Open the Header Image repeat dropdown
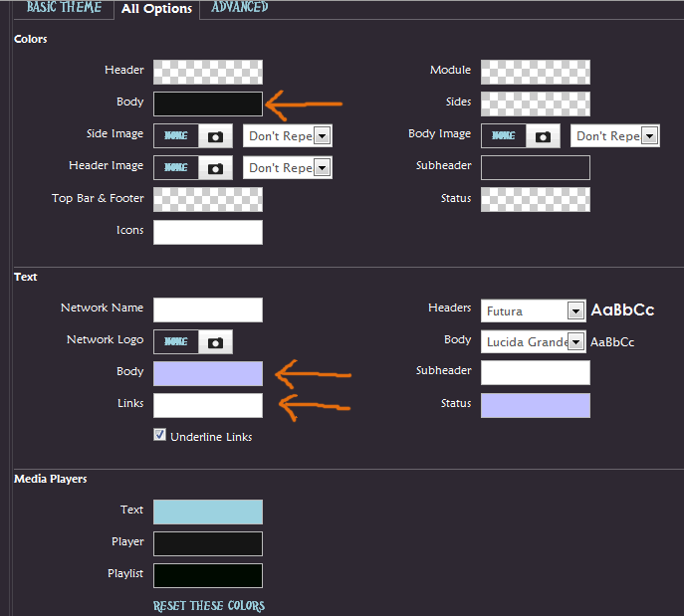The width and height of the screenshot is (684, 616). coord(288,168)
